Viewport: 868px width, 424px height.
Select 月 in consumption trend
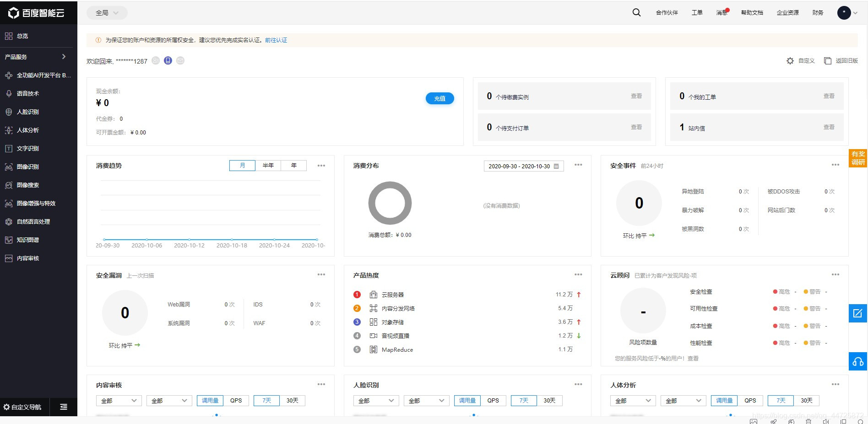click(x=242, y=165)
